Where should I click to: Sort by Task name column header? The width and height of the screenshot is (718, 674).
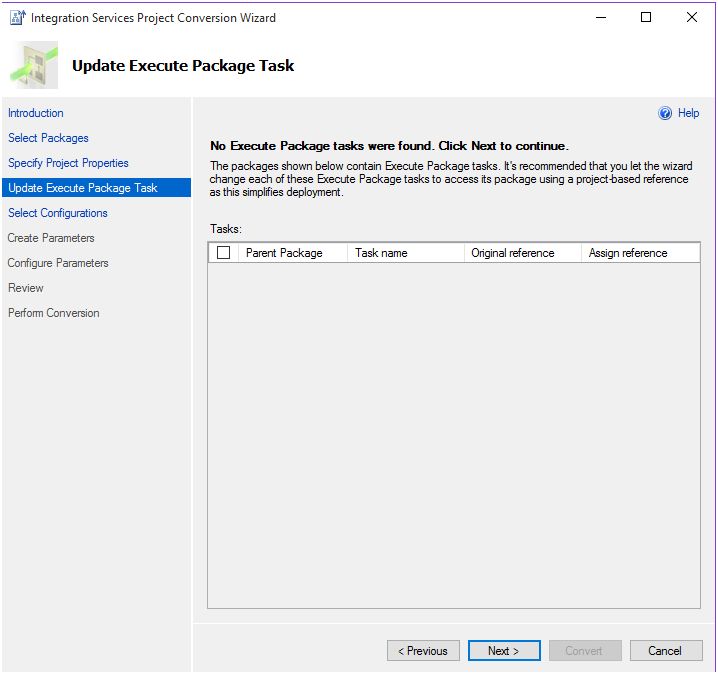pyautogui.click(x=406, y=253)
